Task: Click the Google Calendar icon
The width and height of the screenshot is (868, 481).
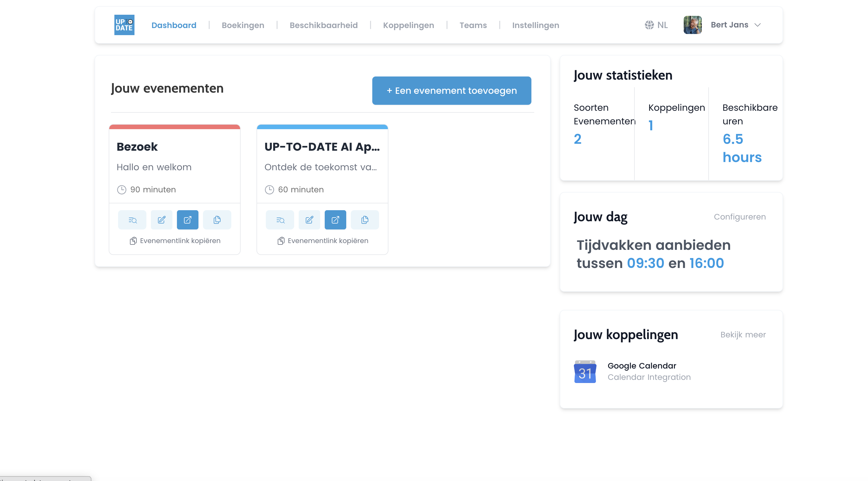Action: (x=585, y=371)
